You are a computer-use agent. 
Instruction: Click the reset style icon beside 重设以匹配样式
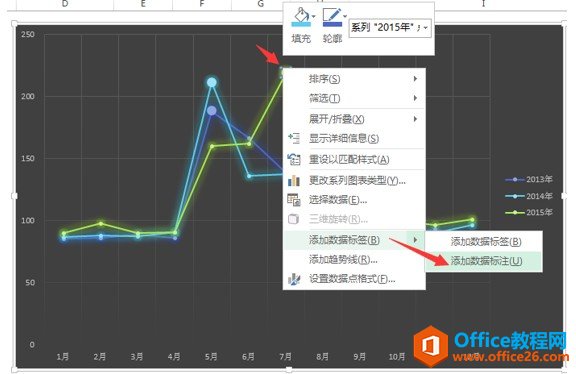click(294, 159)
